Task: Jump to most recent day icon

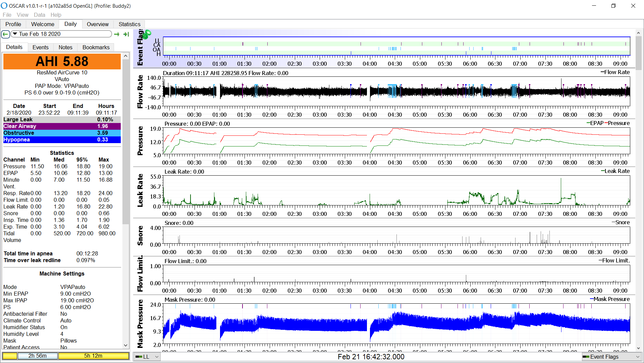Action: click(126, 34)
